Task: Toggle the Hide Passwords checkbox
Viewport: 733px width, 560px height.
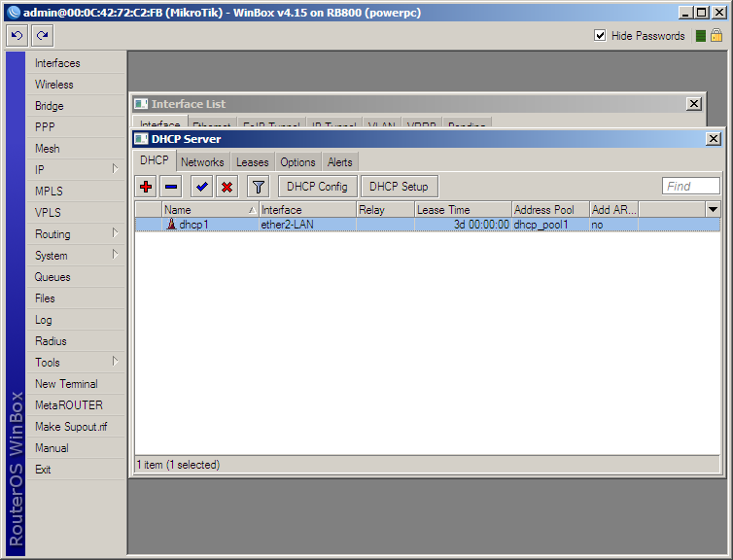Action: pyautogui.click(x=600, y=36)
